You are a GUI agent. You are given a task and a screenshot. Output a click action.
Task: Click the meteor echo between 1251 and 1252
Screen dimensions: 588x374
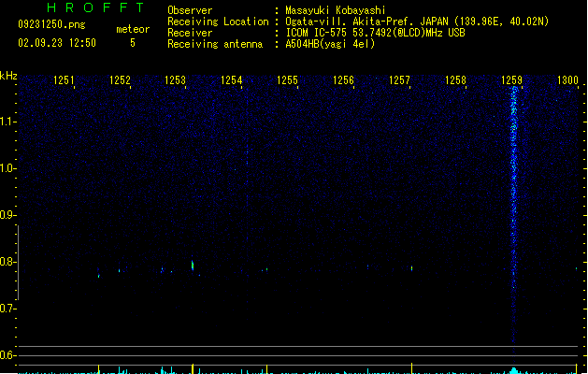(x=99, y=276)
